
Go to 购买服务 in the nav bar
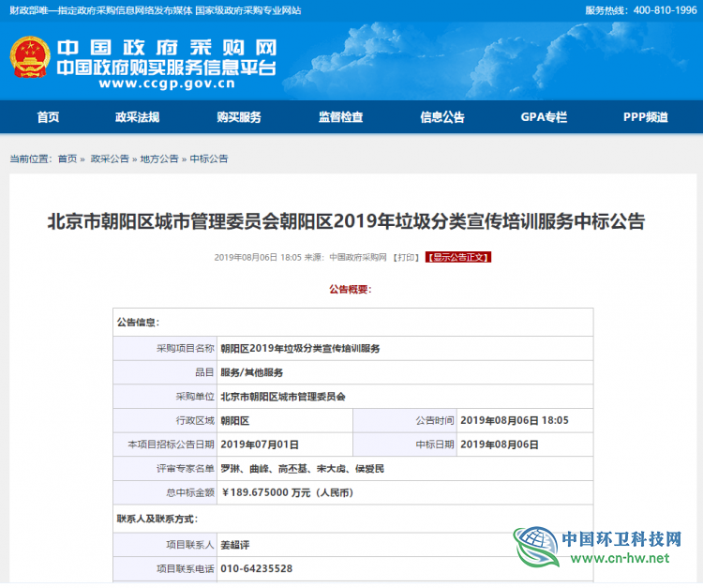click(239, 117)
